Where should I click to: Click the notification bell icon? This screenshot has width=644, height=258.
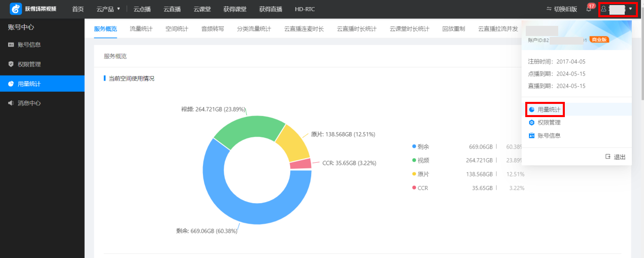pyautogui.click(x=589, y=9)
